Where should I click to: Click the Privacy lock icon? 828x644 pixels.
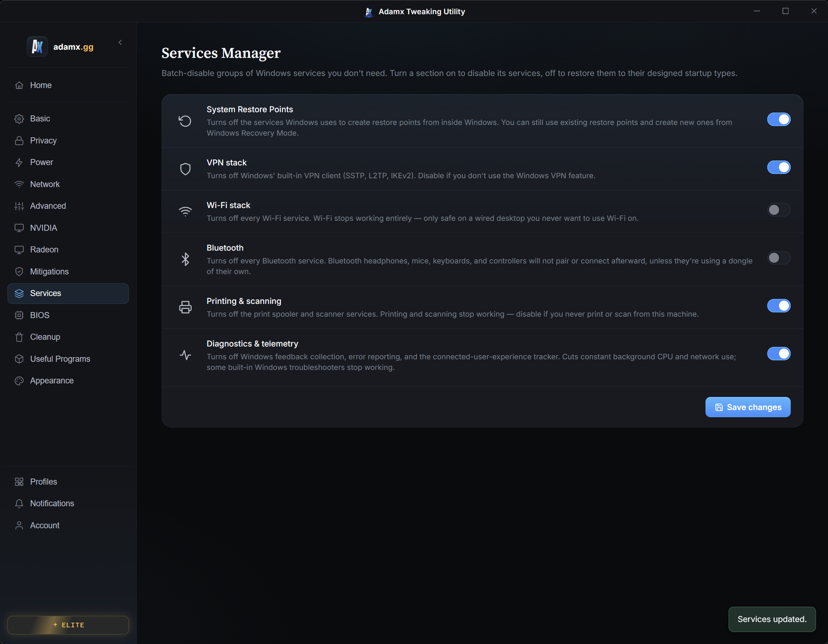click(x=19, y=141)
